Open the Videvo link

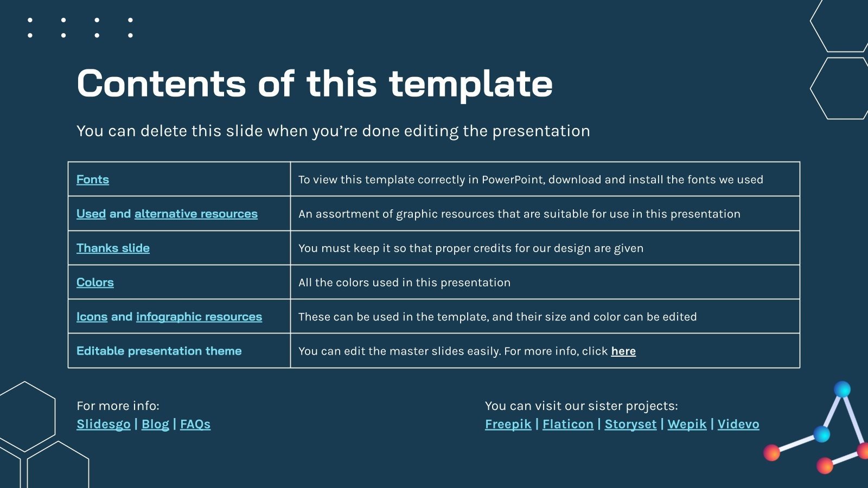pos(738,424)
